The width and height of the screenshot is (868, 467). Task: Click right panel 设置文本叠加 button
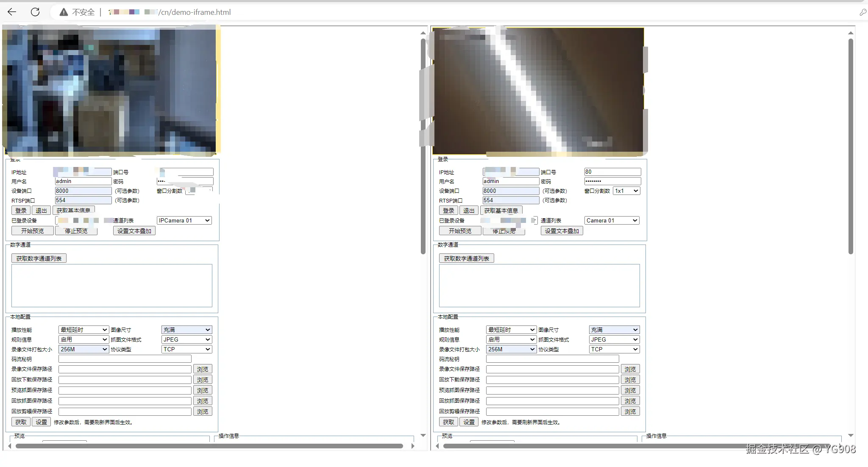pos(562,231)
